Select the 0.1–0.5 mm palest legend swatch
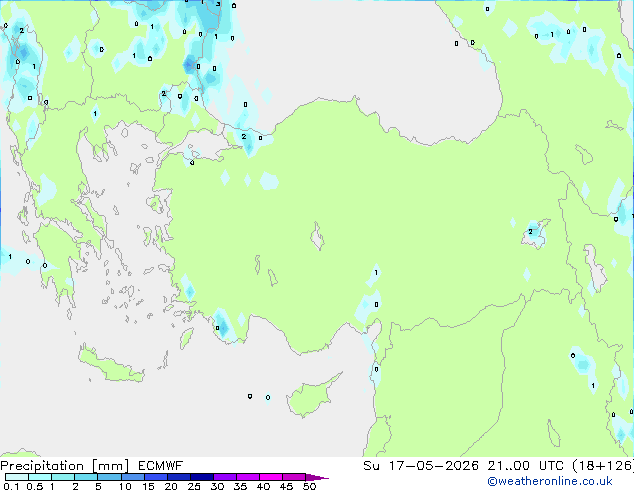The width and height of the screenshot is (634, 490). tap(17, 477)
